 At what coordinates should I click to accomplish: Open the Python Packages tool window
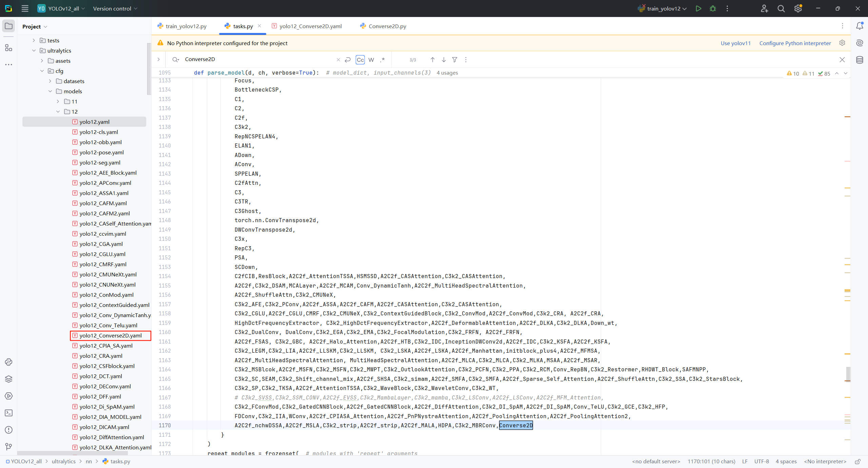(x=9, y=379)
